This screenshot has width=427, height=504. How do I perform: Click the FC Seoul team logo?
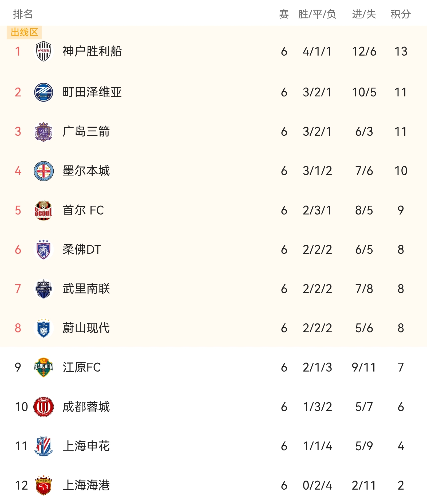pos(44,210)
